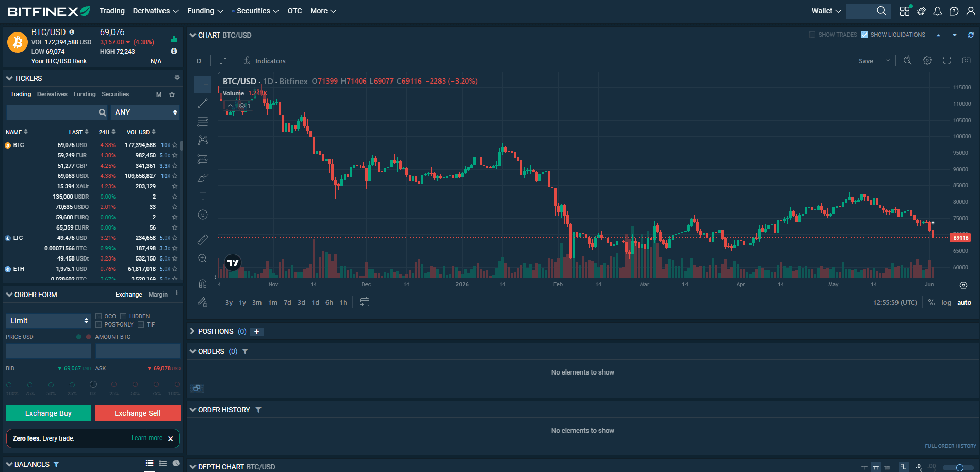Open the Full Order History link

[950, 446]
